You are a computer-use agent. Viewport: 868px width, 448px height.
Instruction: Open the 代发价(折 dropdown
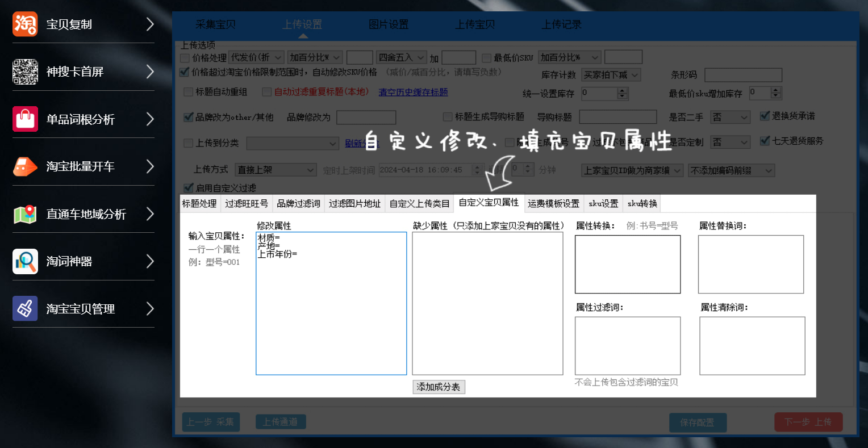(256, 57)
